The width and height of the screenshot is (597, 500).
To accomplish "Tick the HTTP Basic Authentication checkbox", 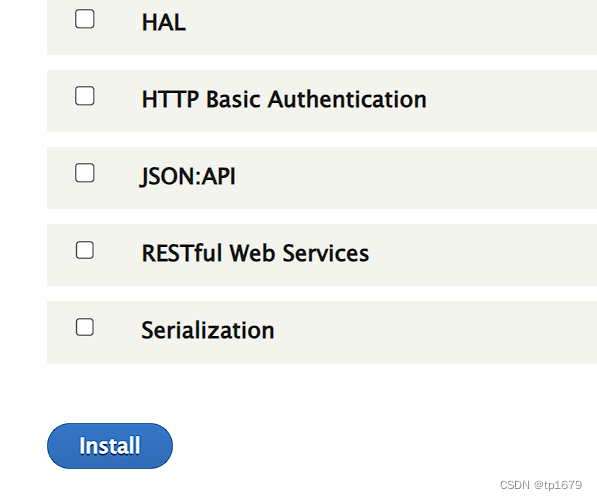I will (x=85, y=96).
